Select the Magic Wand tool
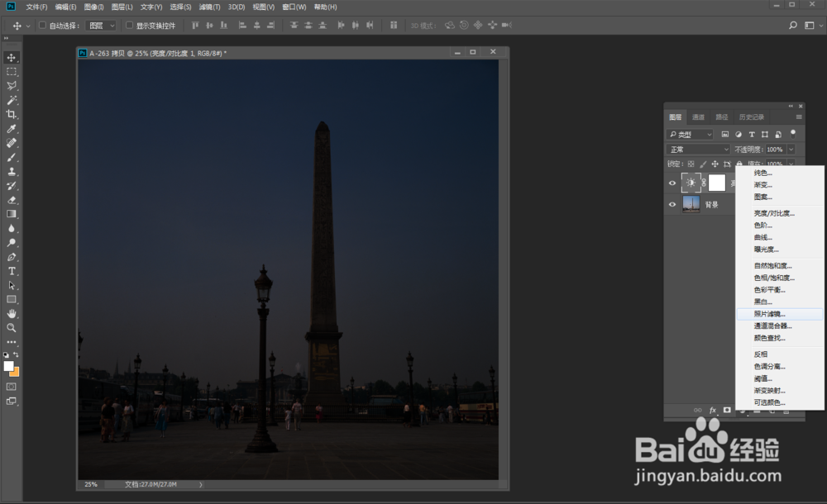Screen dimensions: 827x504 click(x=11, y=100)
